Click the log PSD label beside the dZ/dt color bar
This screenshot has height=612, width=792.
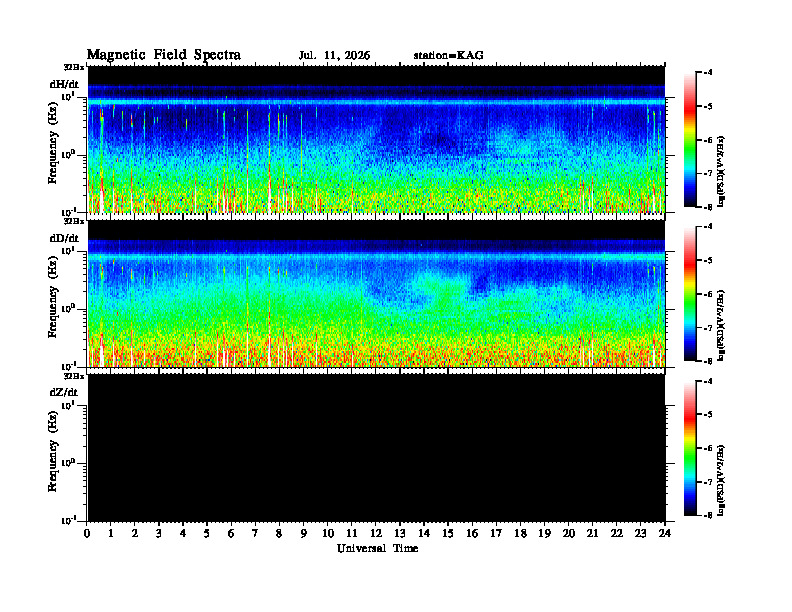click(721, 480)
